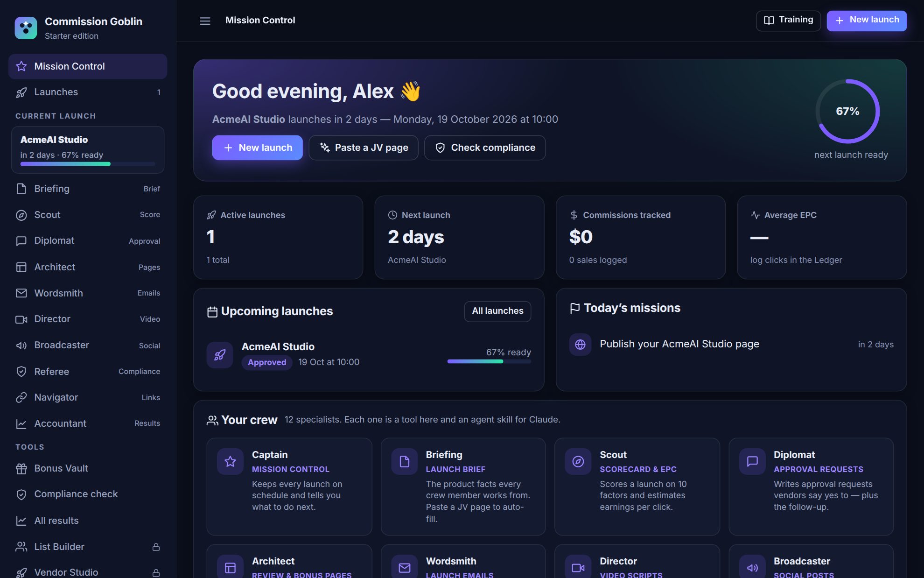The width and height of the screenshot is (924, 578).
Task: Click the document icon on the Briefing crew card
Action: click(x=404, y=462)
